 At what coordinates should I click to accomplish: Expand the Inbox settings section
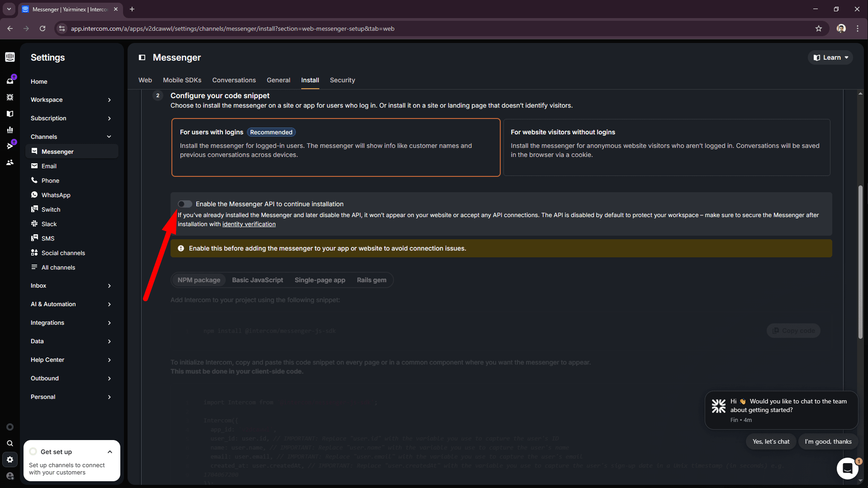71,285
